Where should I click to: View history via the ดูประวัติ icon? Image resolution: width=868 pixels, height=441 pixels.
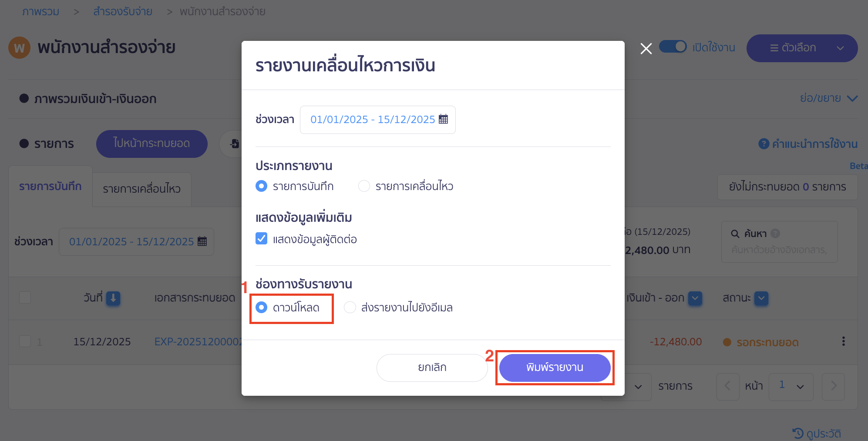point(797,433)
